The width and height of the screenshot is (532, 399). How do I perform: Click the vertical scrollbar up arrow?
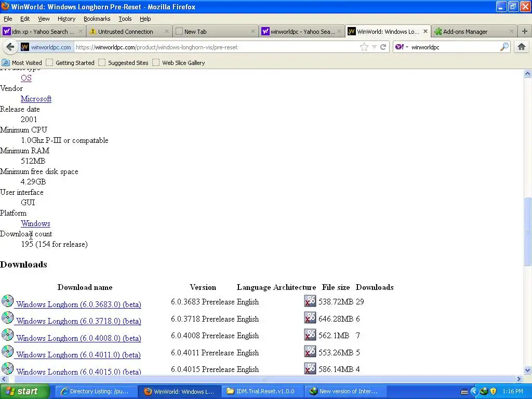click(x=527, y=74)
